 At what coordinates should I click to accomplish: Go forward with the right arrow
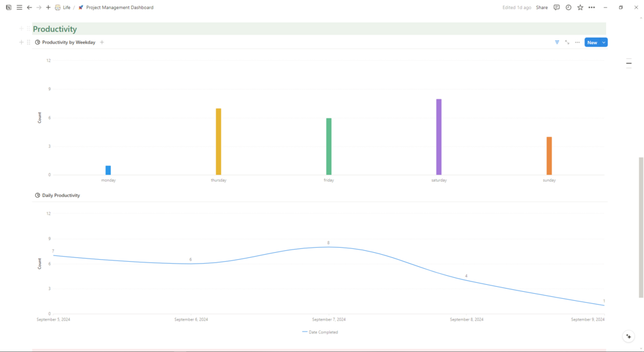(39, 8)
